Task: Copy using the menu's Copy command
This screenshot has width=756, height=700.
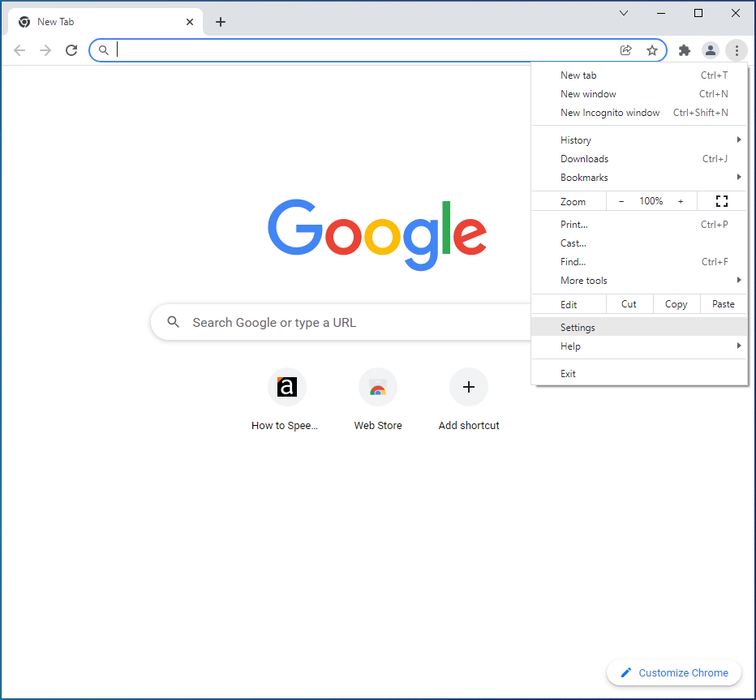Action: 676,303
